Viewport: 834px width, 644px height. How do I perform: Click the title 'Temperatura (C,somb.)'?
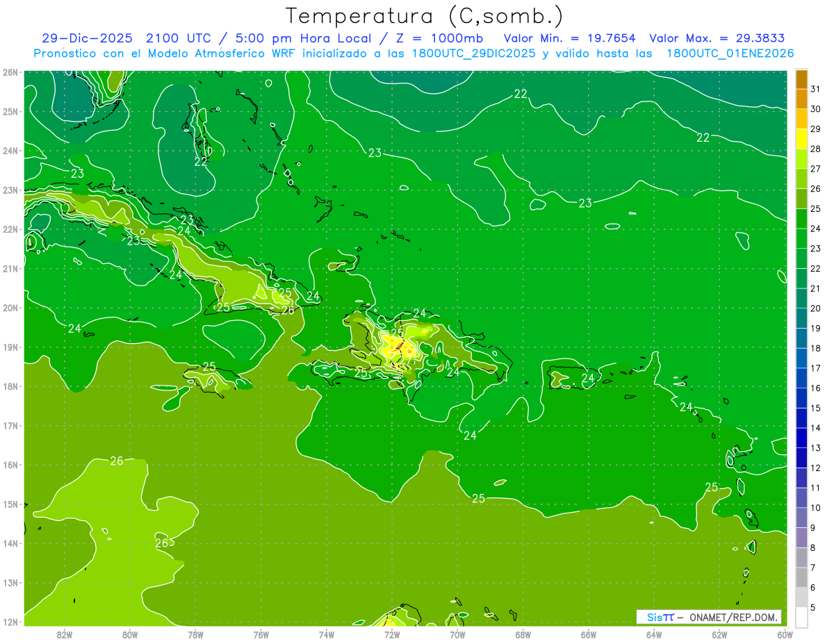tap(424, 16)
